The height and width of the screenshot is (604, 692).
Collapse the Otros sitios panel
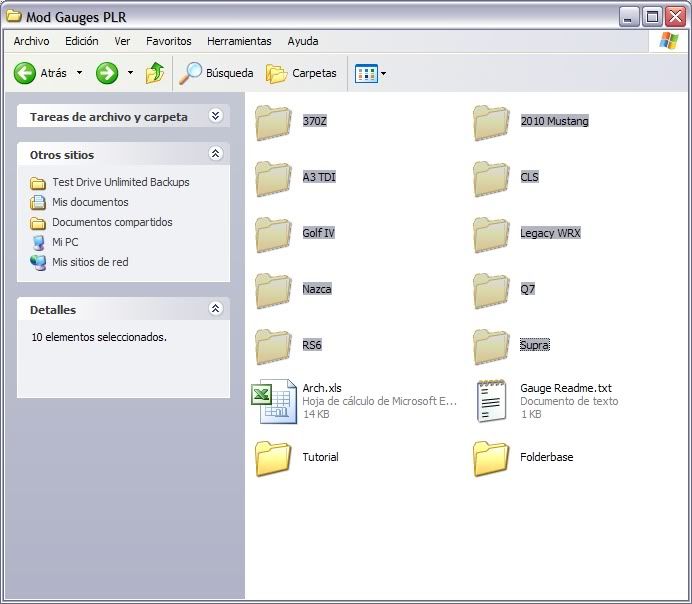pyautogui.click(x=215, y=154)
